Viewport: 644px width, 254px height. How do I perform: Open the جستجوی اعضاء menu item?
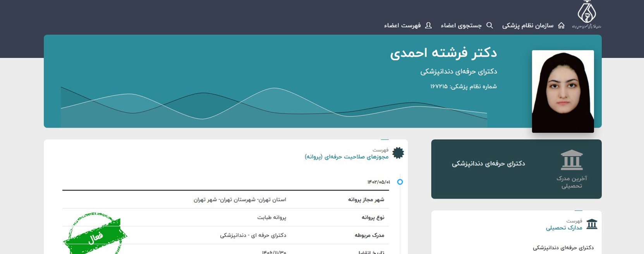click(461, 26)
